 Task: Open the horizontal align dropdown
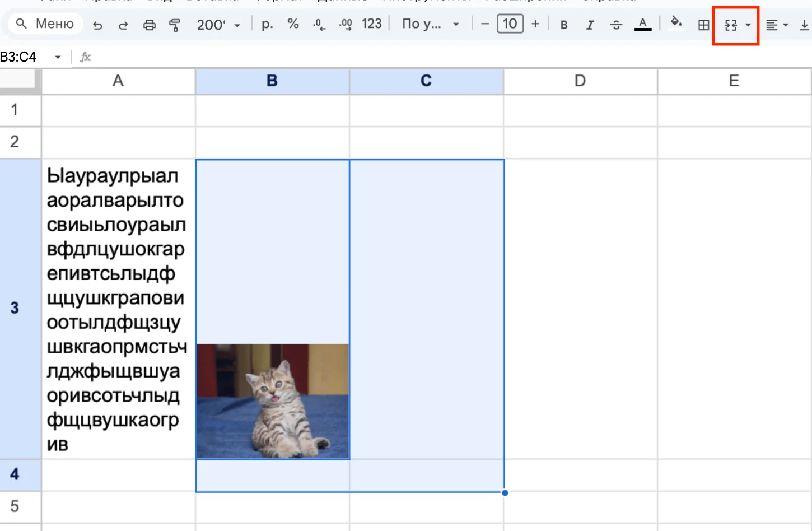[777, 25]
